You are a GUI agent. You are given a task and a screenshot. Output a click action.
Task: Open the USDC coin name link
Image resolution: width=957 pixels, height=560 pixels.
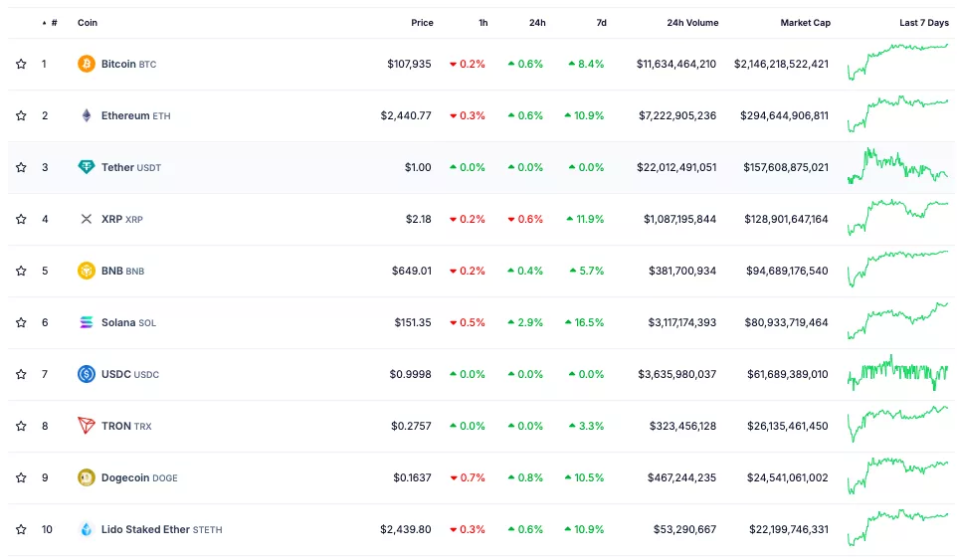click(115, 374)
